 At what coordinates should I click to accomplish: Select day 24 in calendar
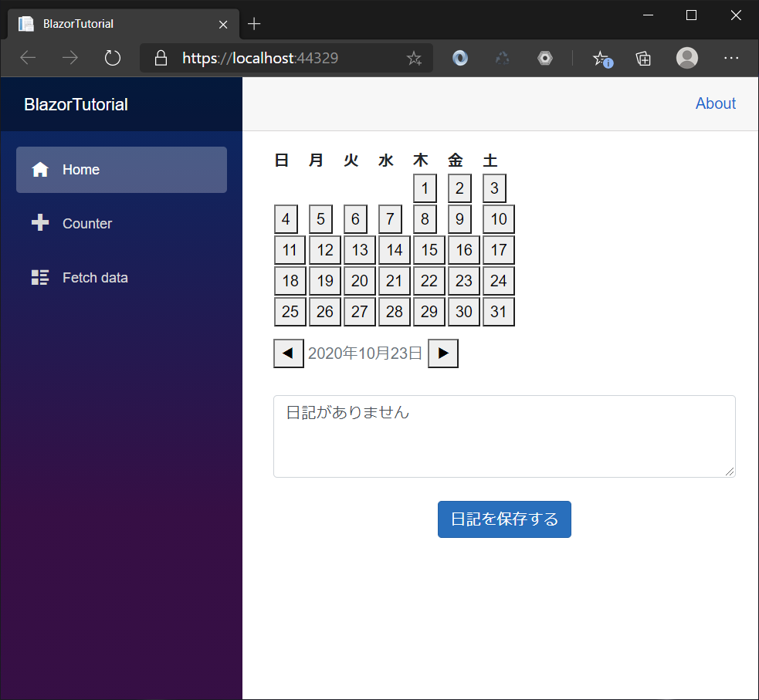point(499,281)
